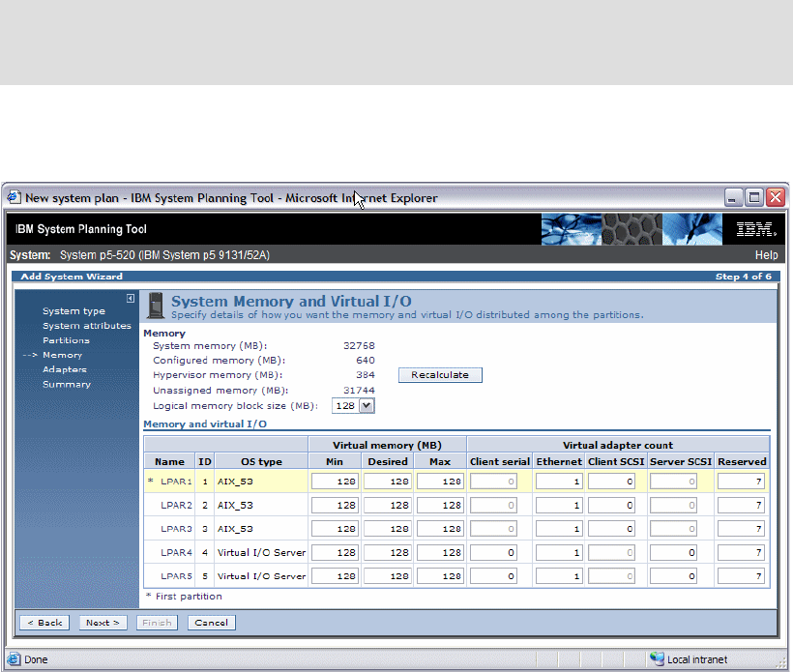
Task: Click LPAR5 Reserved adapter field
Action: tap(741, 576)
